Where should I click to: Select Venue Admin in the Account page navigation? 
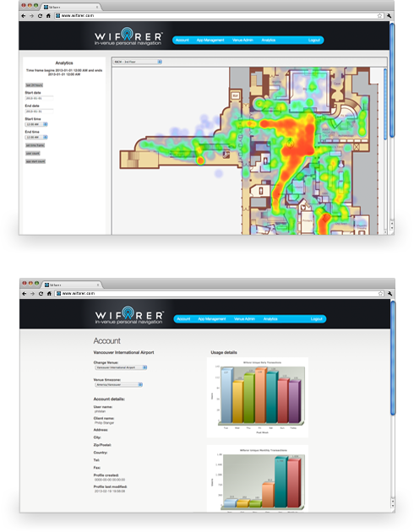tap(244, 319)
